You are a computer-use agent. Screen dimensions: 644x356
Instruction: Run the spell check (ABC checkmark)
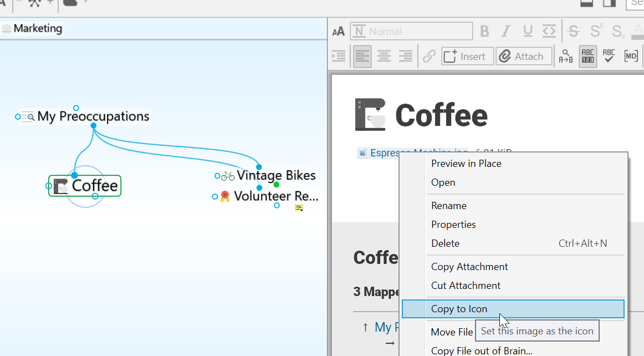pos(609,57)
